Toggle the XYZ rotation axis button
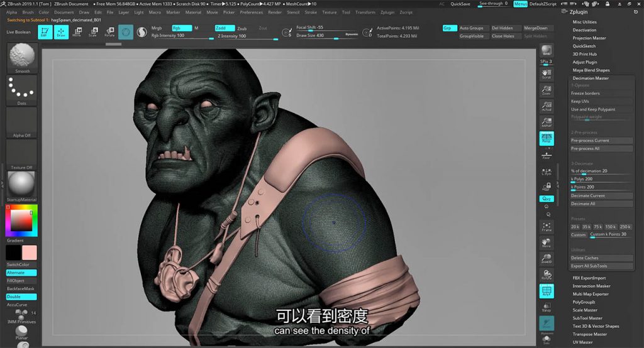This screenshot has width=644, height=348. click(x=547, y=198)
